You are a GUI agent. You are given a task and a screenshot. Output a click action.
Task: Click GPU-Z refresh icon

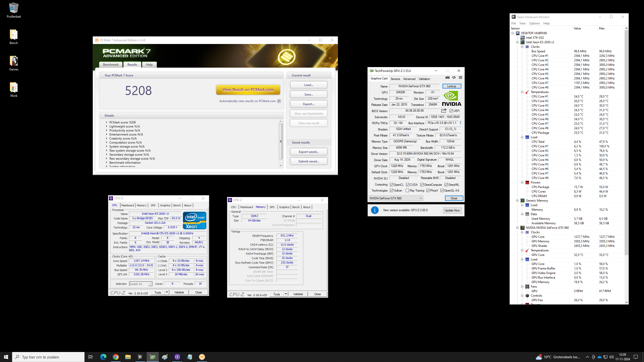tap(454, 77)
